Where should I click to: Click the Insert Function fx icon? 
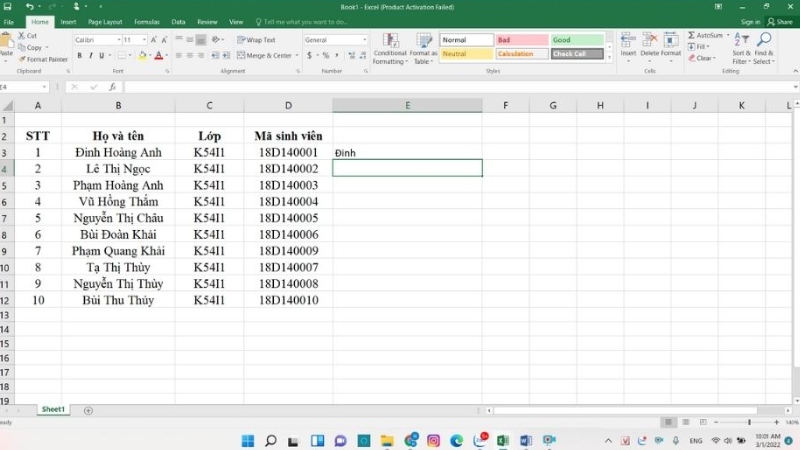click(x=112, y=87)
